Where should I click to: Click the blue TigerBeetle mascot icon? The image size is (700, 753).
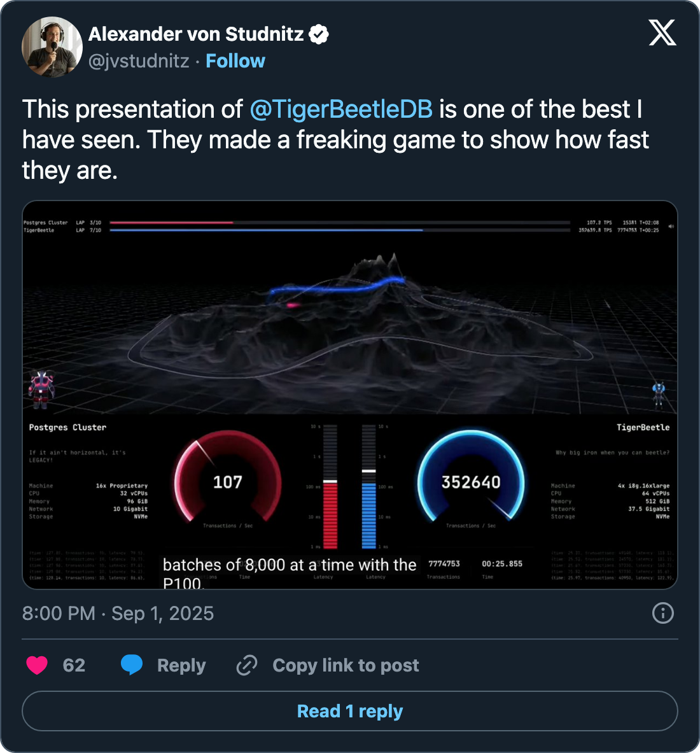pos(659,393)
